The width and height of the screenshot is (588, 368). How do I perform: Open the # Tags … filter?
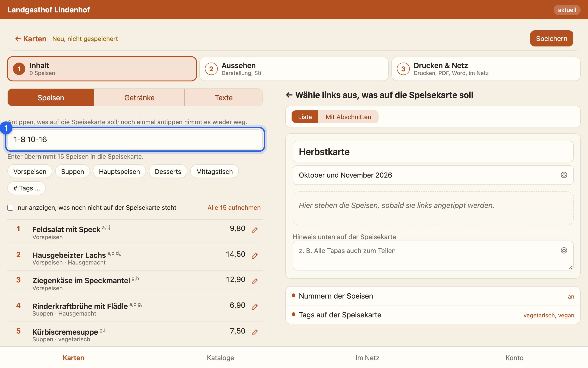click(x=26, y=188)
